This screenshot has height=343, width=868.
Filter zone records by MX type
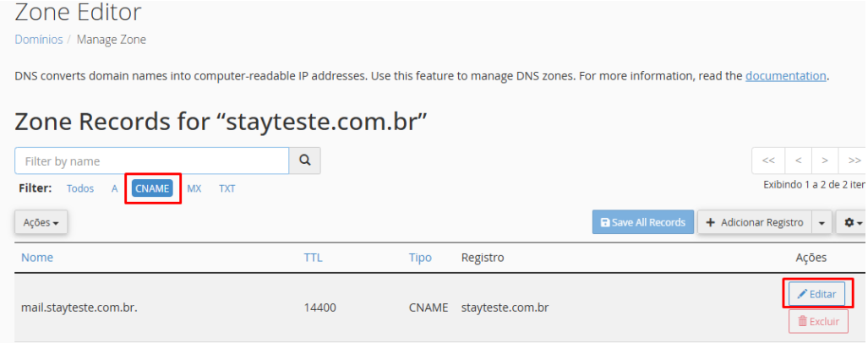[x=194, y=188]
